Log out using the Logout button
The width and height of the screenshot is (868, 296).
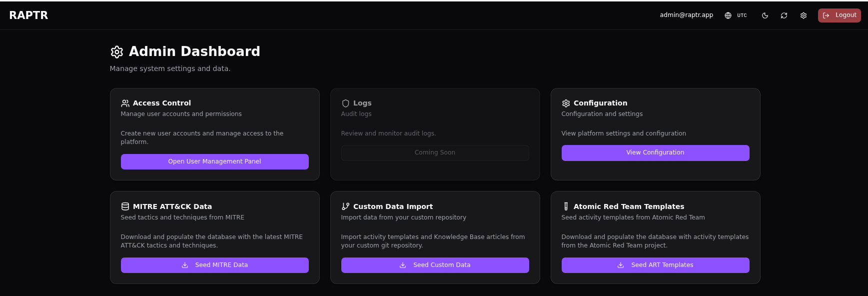839,15
